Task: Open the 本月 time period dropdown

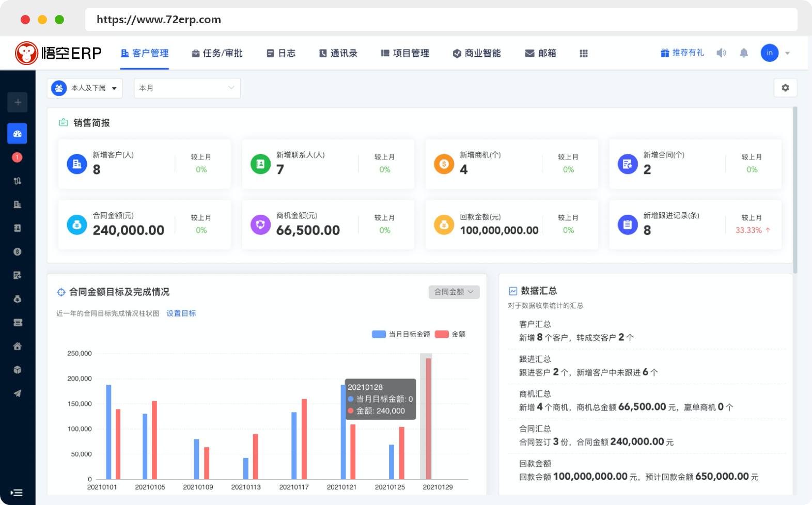Action: coord(187,88)
